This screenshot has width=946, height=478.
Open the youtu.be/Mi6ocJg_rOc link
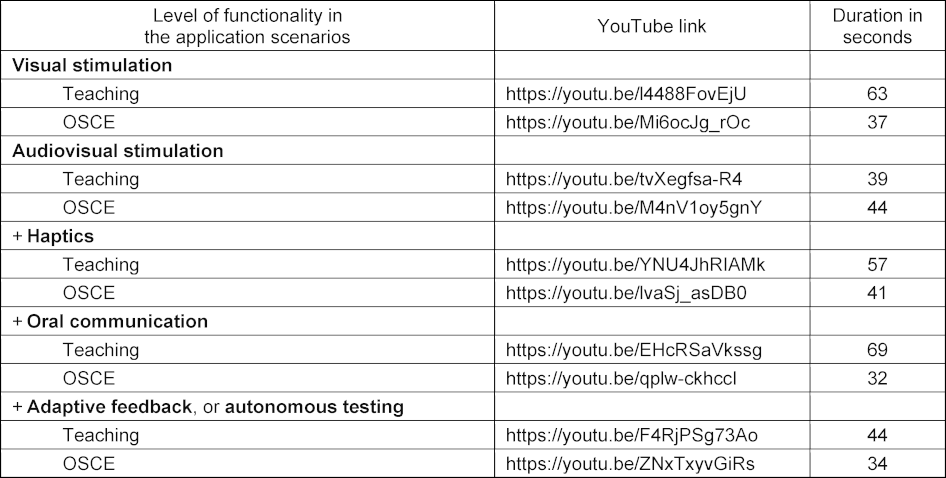click(x=627, y=122)
